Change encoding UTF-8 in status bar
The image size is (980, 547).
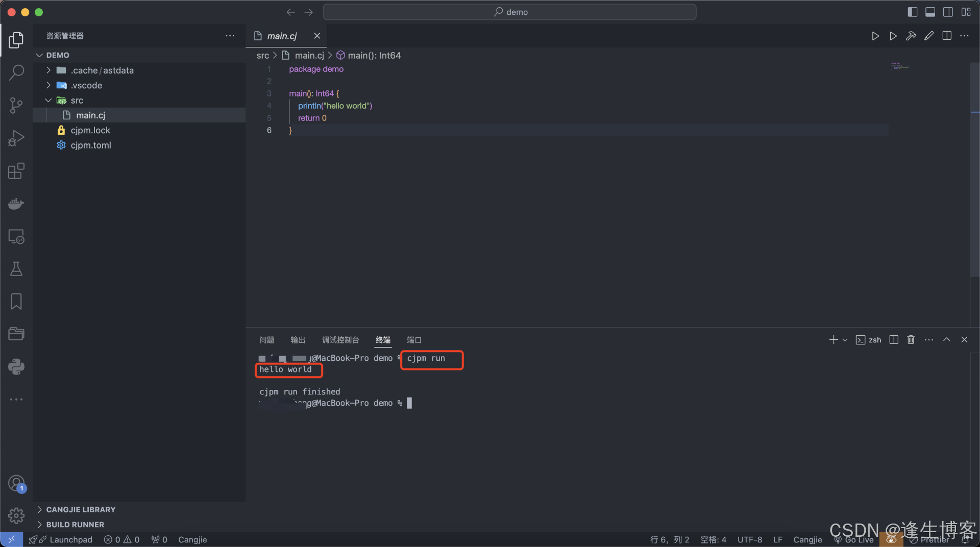tap(750, 540)
